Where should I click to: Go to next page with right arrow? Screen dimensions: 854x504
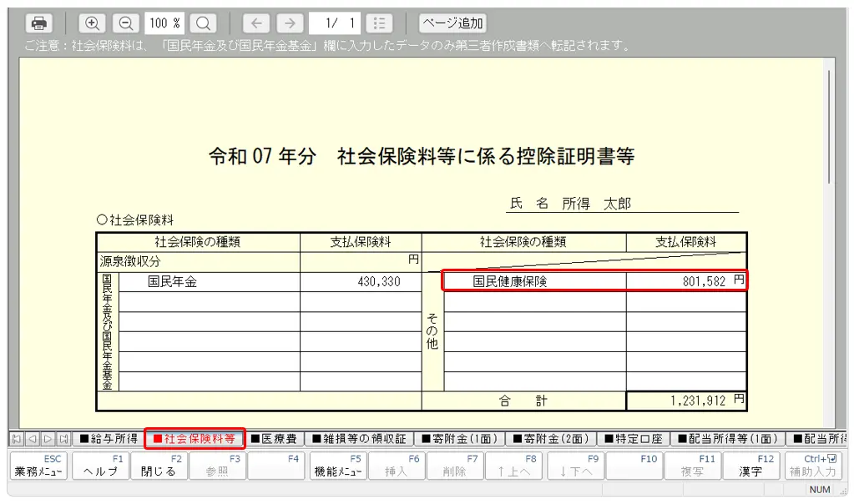point(290,23)
